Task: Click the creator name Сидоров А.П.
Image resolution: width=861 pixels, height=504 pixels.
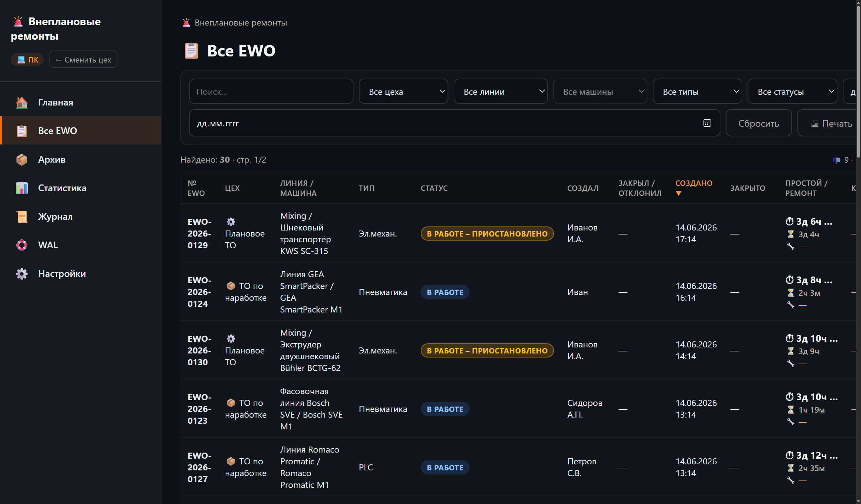Action: [x=585, y=409]
